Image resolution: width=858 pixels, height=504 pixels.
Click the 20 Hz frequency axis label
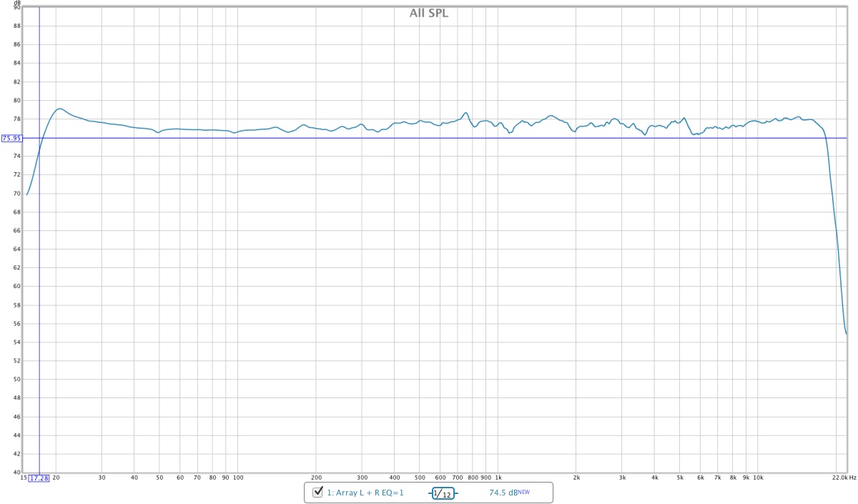56,477
